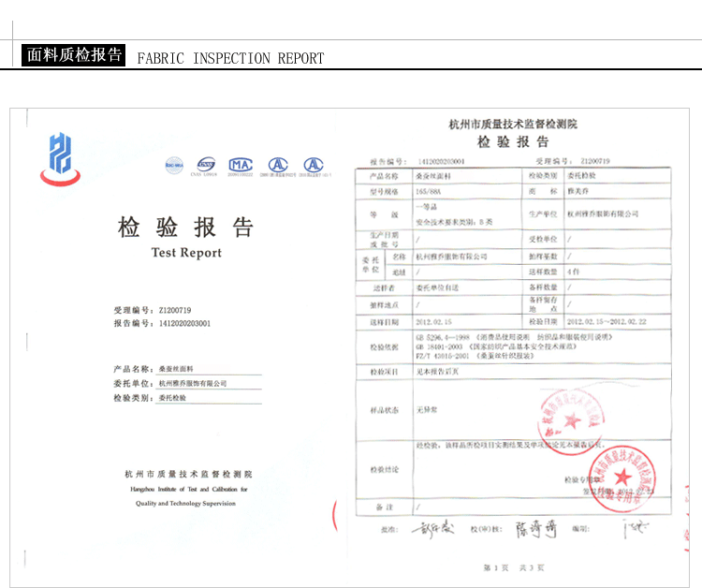Click the 样品状态 row label

pyautogui.click(x=384, y=410)
